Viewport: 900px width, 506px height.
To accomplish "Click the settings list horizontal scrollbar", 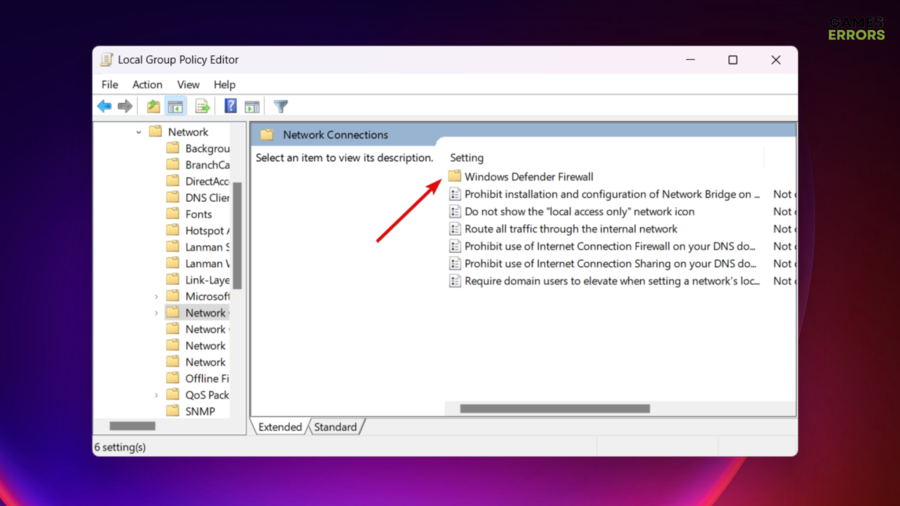I will click(x=554, y=408).
